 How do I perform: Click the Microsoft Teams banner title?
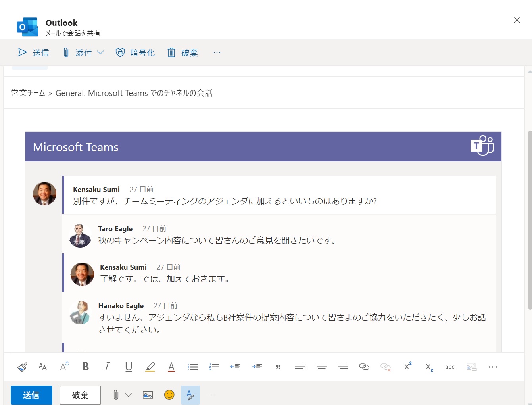(76, 147)
